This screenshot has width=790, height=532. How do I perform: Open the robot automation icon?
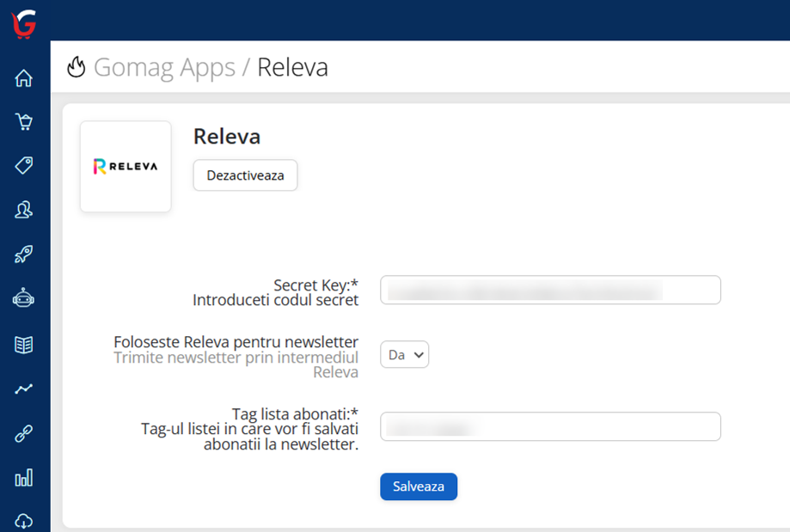[24, 298]
